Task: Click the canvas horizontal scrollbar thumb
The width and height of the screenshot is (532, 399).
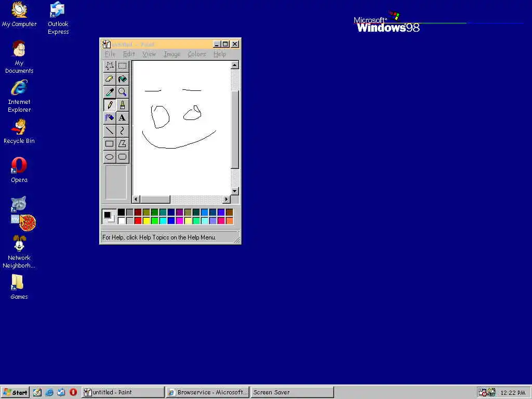Action: click(x=155, y=199)
